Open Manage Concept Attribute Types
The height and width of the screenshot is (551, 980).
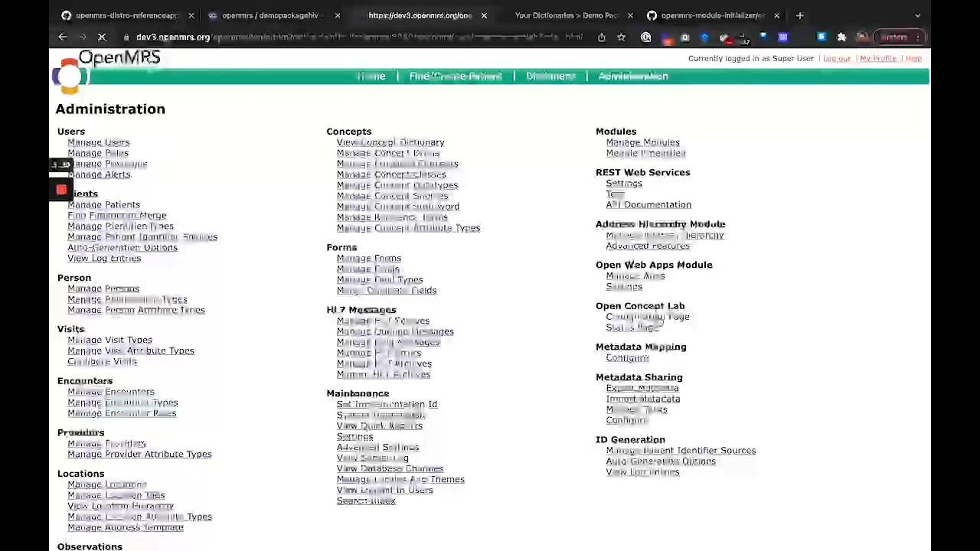point(408,228)
